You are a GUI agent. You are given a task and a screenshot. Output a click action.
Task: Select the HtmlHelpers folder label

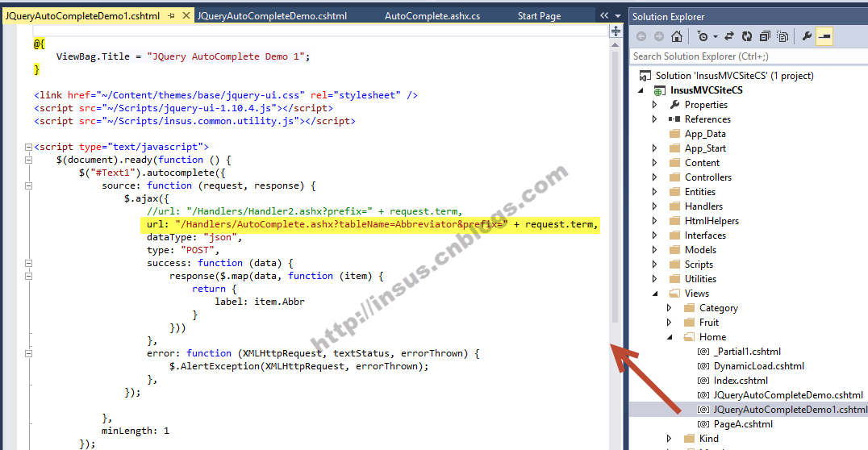pos(712,221)
